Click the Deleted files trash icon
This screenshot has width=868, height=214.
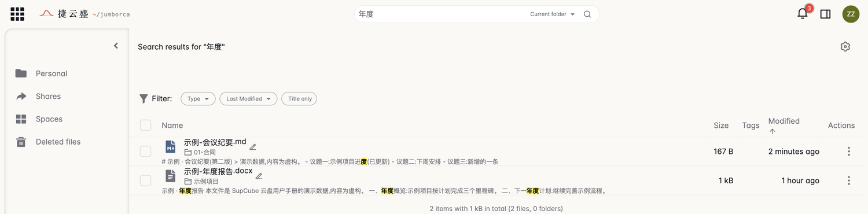pyautogui.click(x=21, y=142)
